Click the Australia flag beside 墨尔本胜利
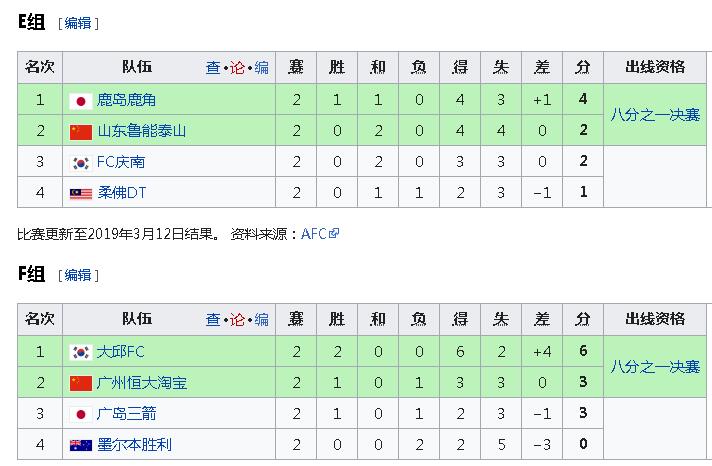 (81, 445)
